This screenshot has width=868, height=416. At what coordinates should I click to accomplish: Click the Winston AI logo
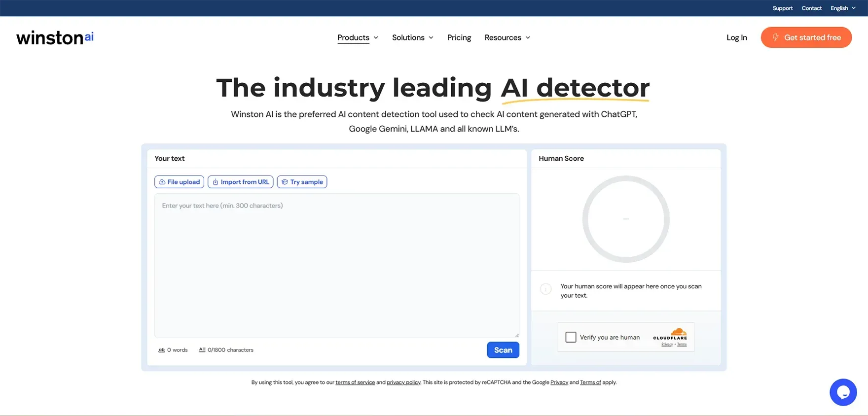pos(55,37)
